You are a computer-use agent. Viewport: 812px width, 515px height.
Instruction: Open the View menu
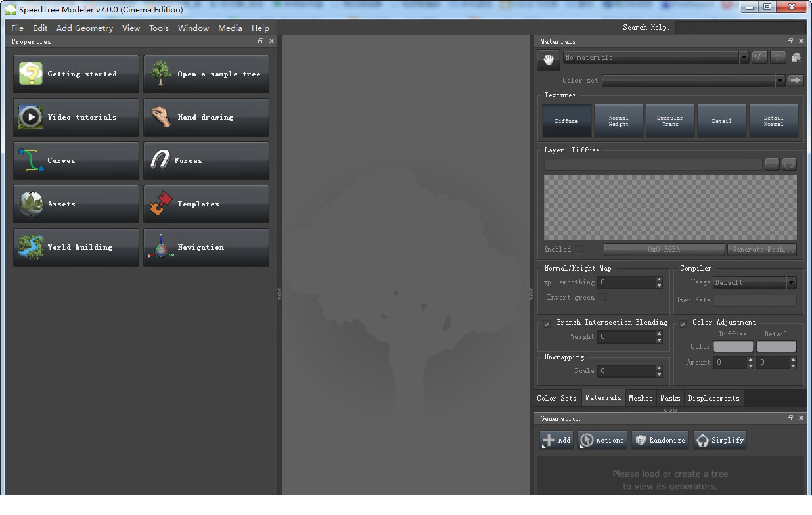[131, 28]
